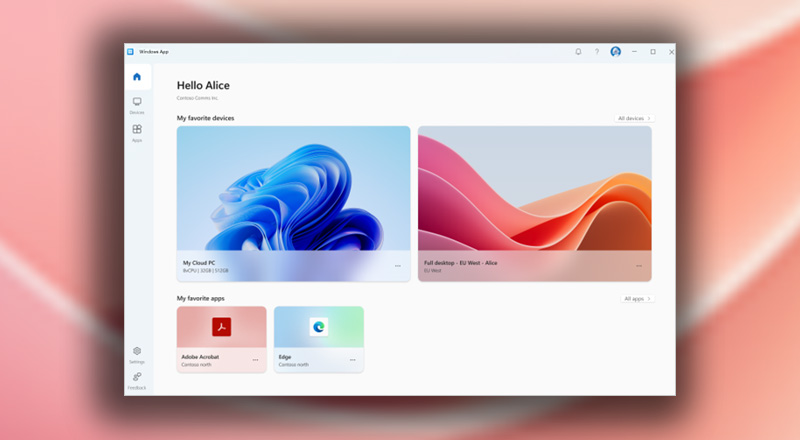Maximize the Windows App window
Image resolution: width=800 pixels, height=440 pixels.
pyautogui.click(x=653, y=52)
